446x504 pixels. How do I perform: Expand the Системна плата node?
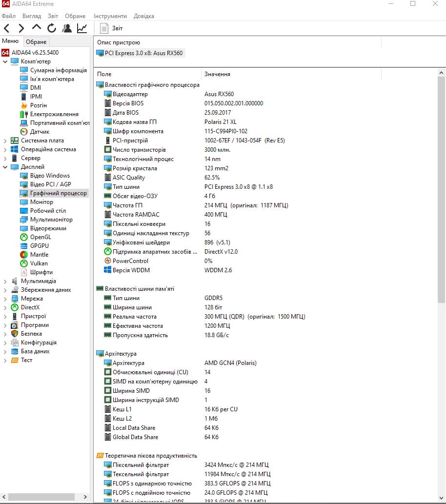[5, 141]
